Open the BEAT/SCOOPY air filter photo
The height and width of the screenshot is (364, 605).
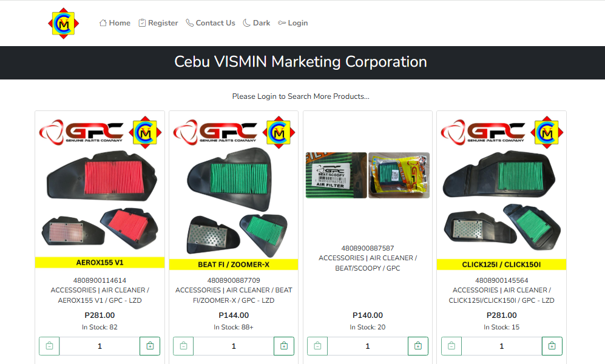368,175
